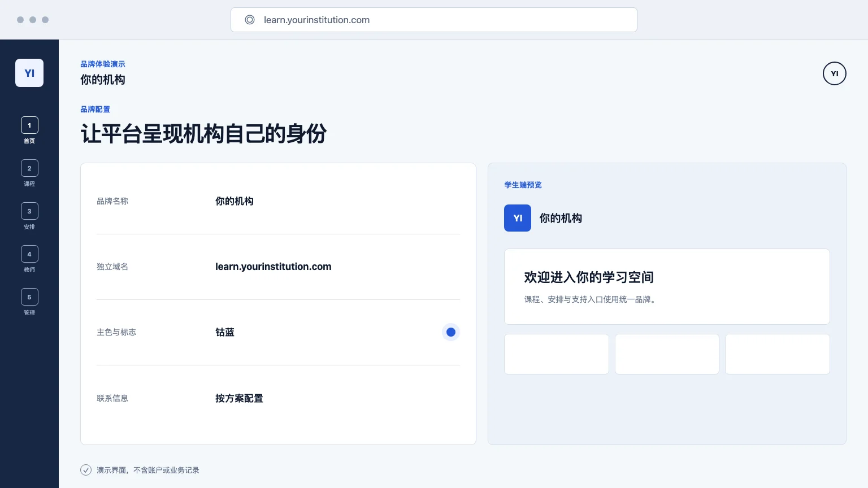
Task: Click the checkmark icon beside 演示界面 notice
Action: (86, 470)
